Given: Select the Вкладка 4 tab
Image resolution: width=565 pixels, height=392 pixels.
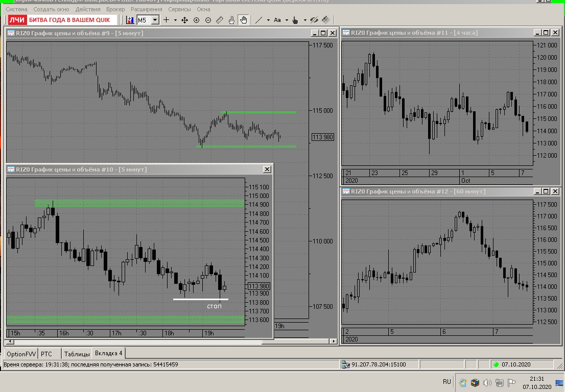Looking at the screenshot, I should 108,353.
